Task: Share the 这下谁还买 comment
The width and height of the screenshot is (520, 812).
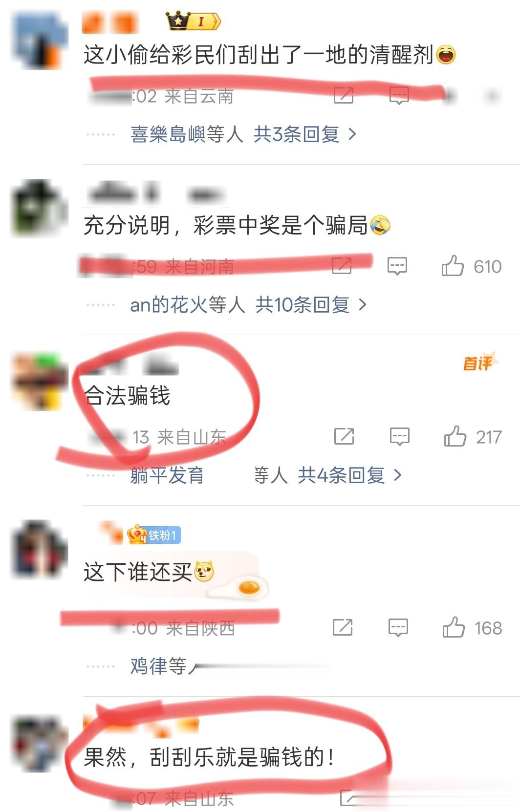Action: (x=343, y=627)
